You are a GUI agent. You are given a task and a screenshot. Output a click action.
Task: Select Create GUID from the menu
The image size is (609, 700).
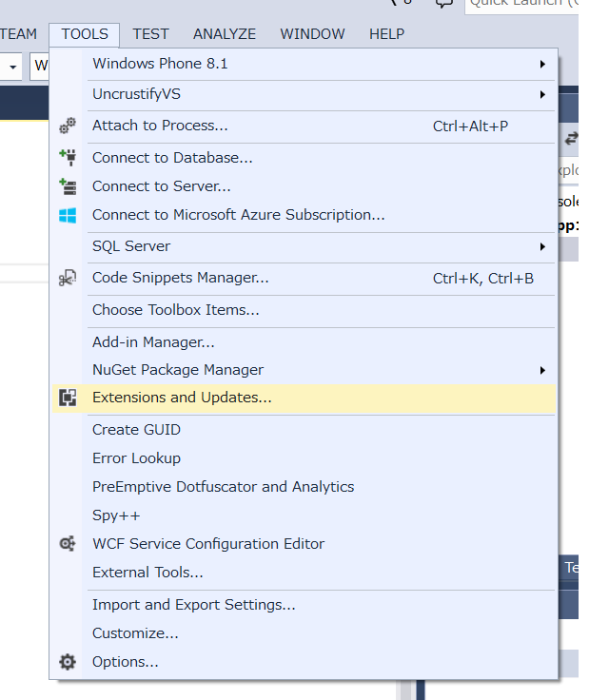pyautogui.click(x=136, y=430)
